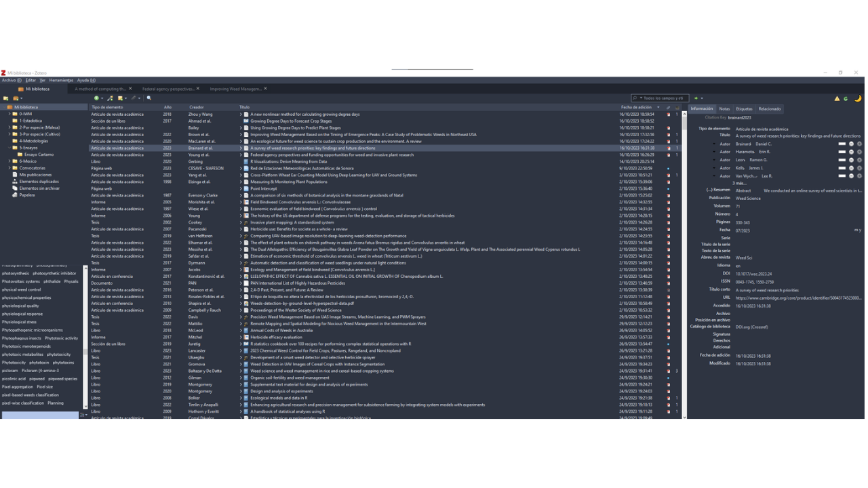Viewport: 868px width, 488px height.
Task: Click the New Note toolbar icon
Action: pyautogui.click(x=121, y=98)
